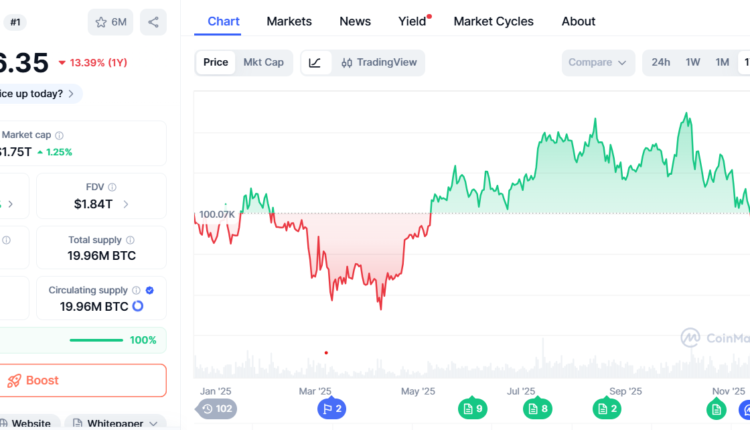Click the share icon button

pyautogui.click(x=153, y=21)
